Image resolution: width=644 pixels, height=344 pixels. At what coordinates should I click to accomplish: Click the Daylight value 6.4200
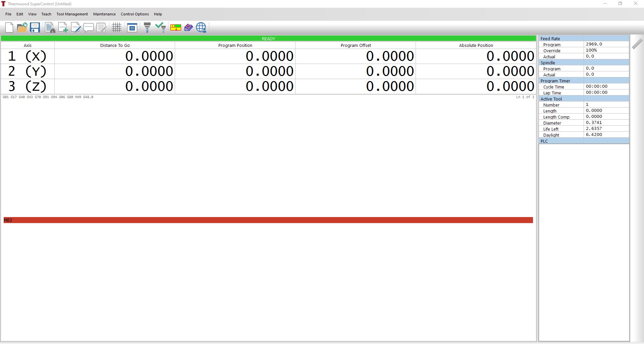pos(606,135)
